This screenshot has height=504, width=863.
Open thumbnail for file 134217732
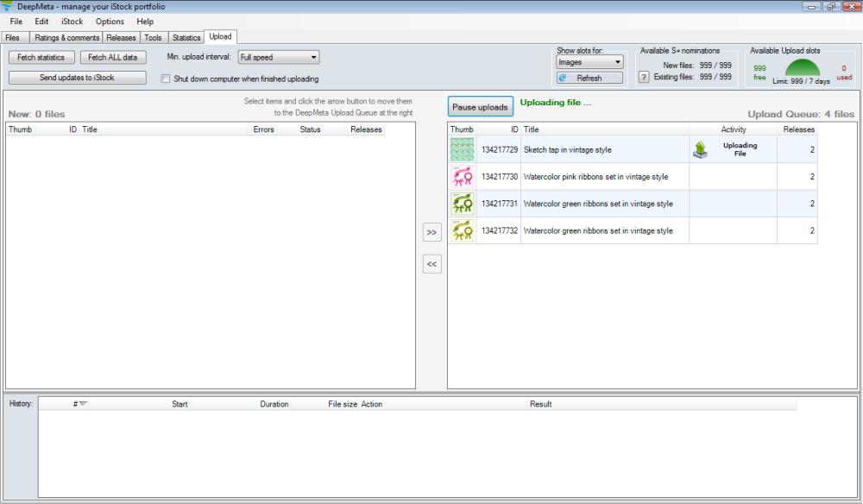click(463, 230)
